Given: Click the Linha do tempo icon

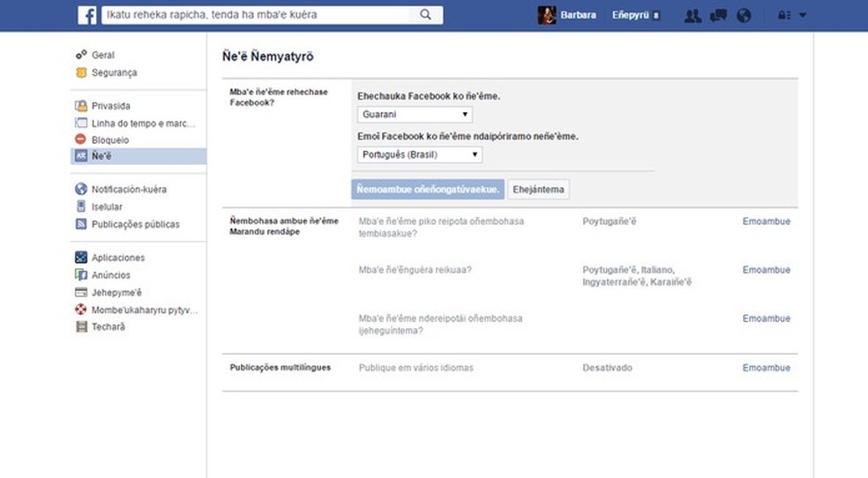Looking at the screenshot, I should 81,123.
